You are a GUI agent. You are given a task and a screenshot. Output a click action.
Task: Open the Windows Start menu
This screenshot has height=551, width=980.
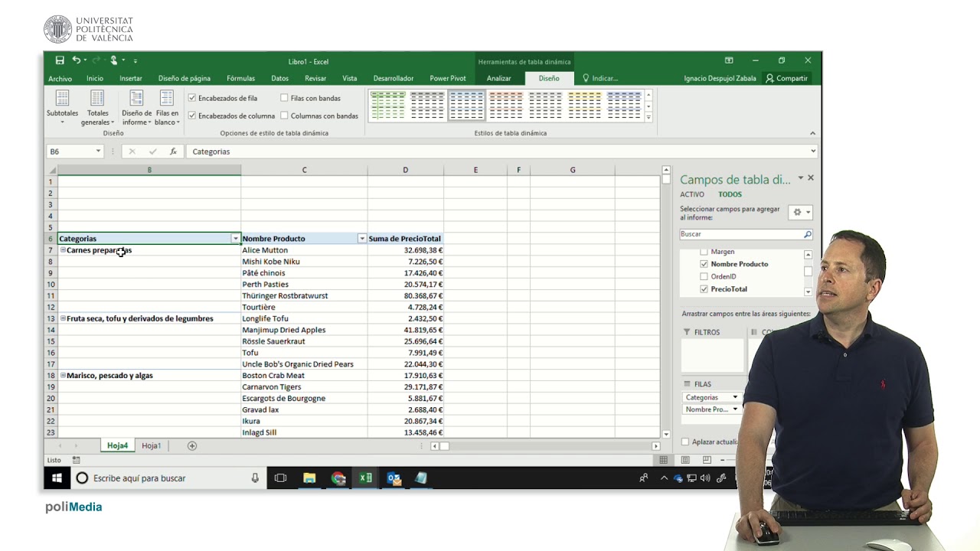pyautogui.click(x=57, y=478)
